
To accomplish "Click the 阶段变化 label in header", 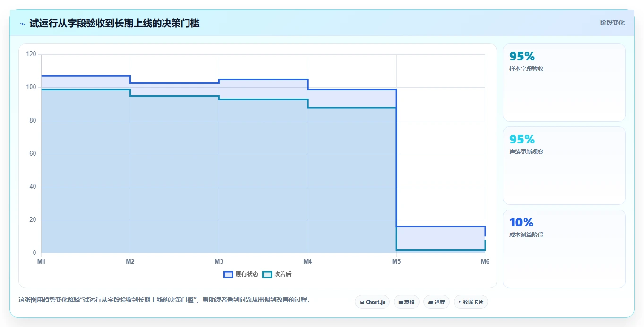I will (x=612, y=23).
